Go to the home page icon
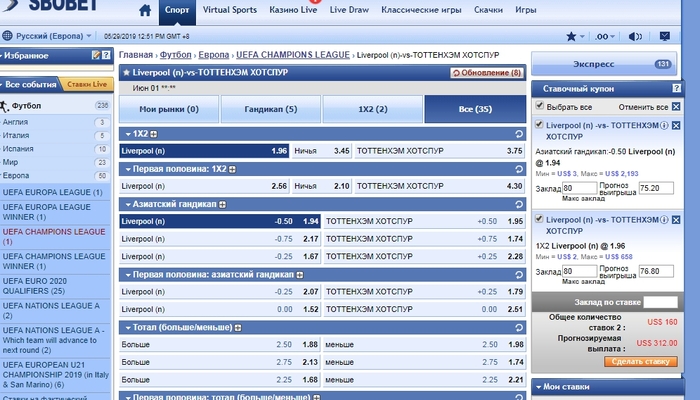700x400 pixels. 145,10
